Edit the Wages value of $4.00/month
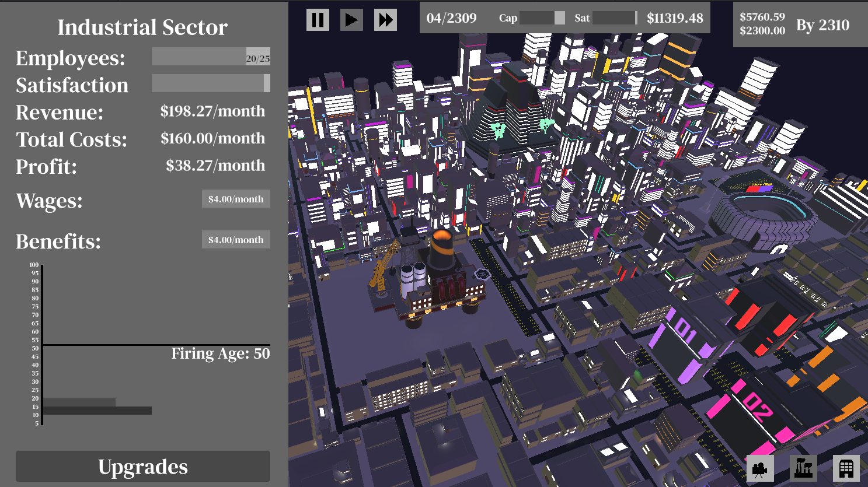 pyautogui.click(x=236, y=198)
